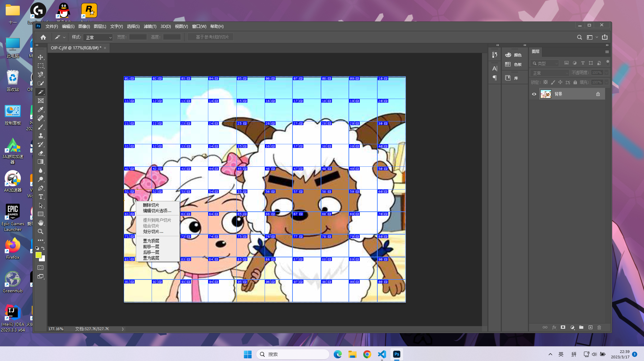Select the Frame tool
Image resolution: width=644 pixels, height=361 pixels.
pos(41,101)
